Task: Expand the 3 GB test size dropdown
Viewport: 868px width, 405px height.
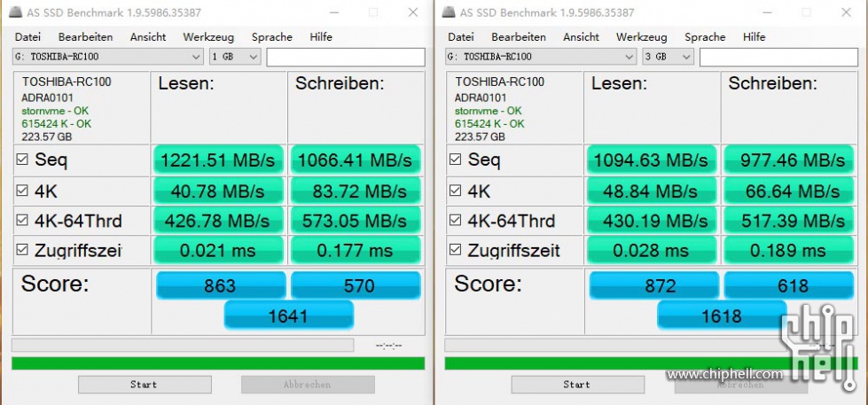Action: click(669, 57)
